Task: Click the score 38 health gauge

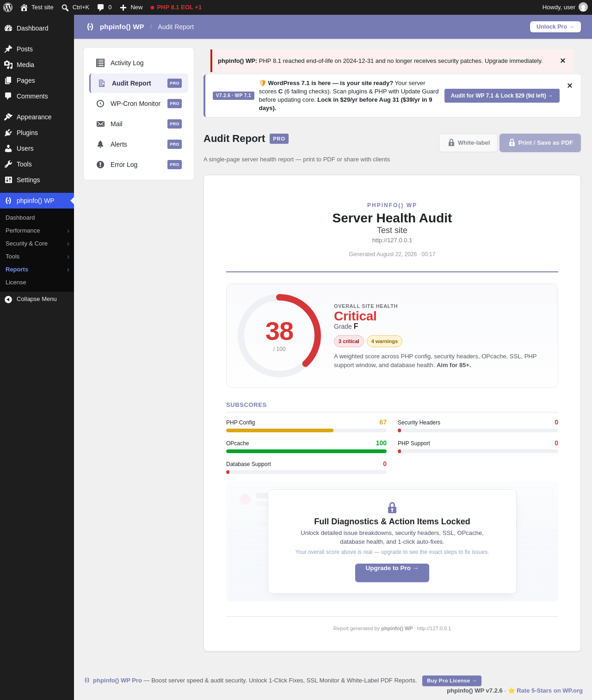Action: tap(279, 336)
